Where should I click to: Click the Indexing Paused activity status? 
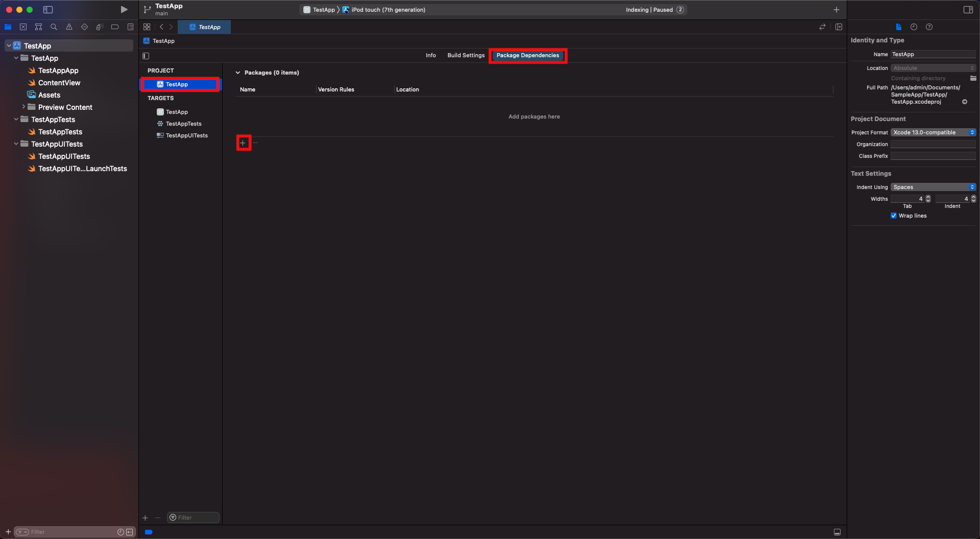[x=649, y=10]
